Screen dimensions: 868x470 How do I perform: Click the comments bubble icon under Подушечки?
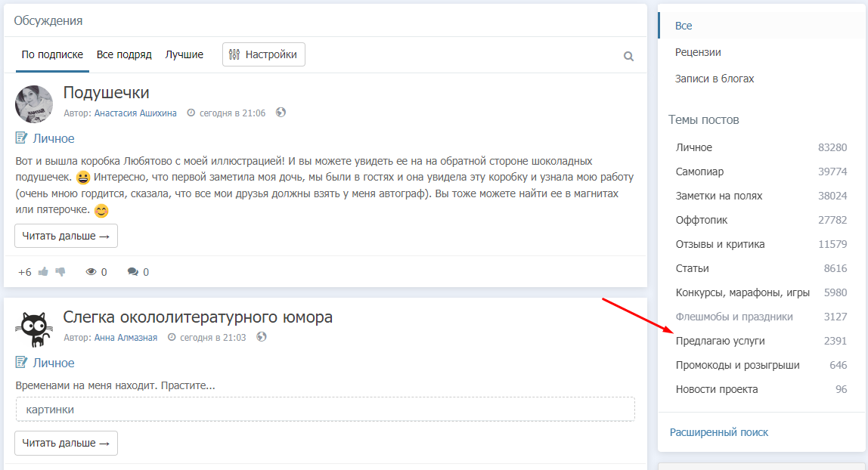[x=133, y=272]
